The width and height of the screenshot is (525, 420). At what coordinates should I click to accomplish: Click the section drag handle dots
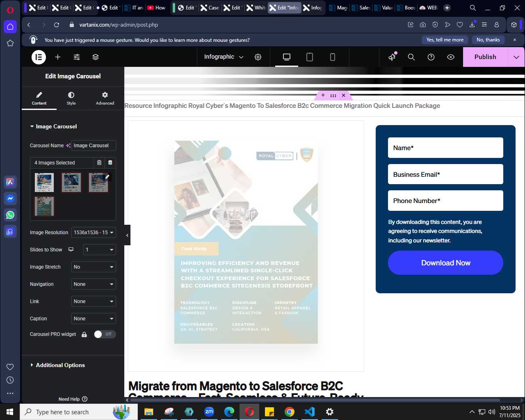[333, 95]
